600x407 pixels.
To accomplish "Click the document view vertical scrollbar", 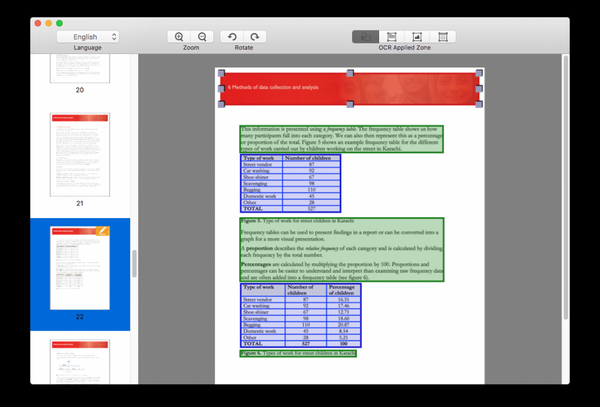I will tap(566, 187).
